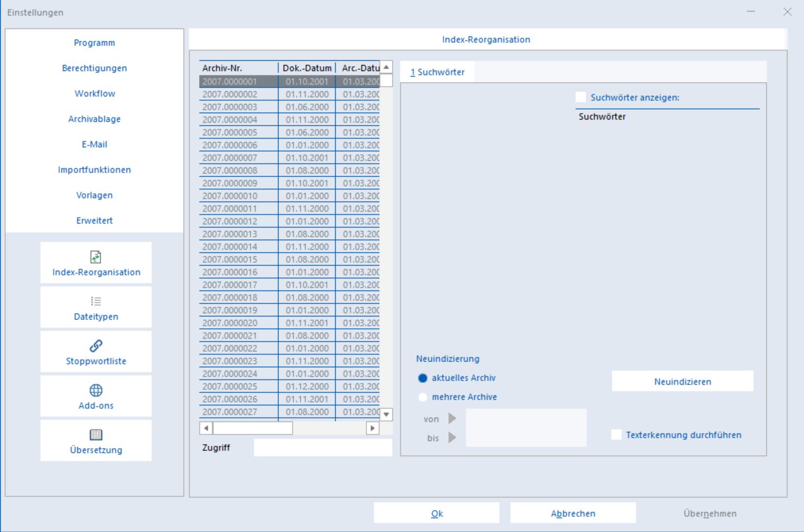The height and width of the screenshot is (532, 804).
Task: Select row 2007.0000015
Action: point(290,259)
